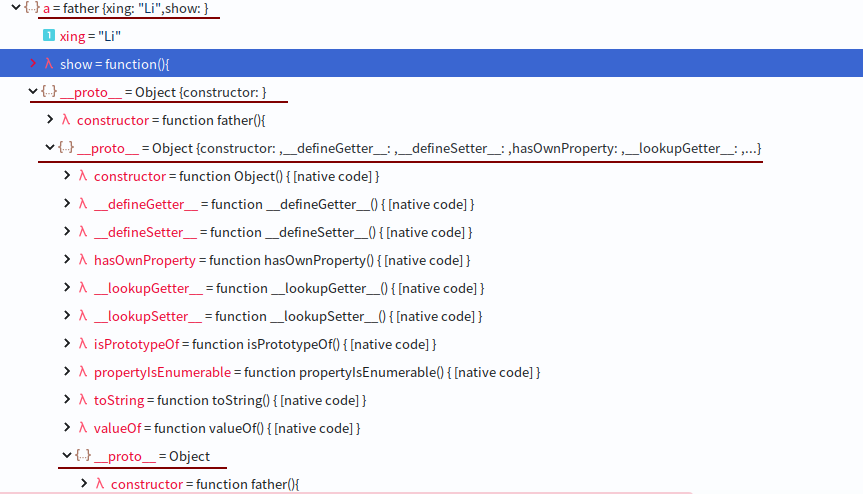
Task: Click the lambda icon beside constructor = function Object()
Action: click(83, 176)
